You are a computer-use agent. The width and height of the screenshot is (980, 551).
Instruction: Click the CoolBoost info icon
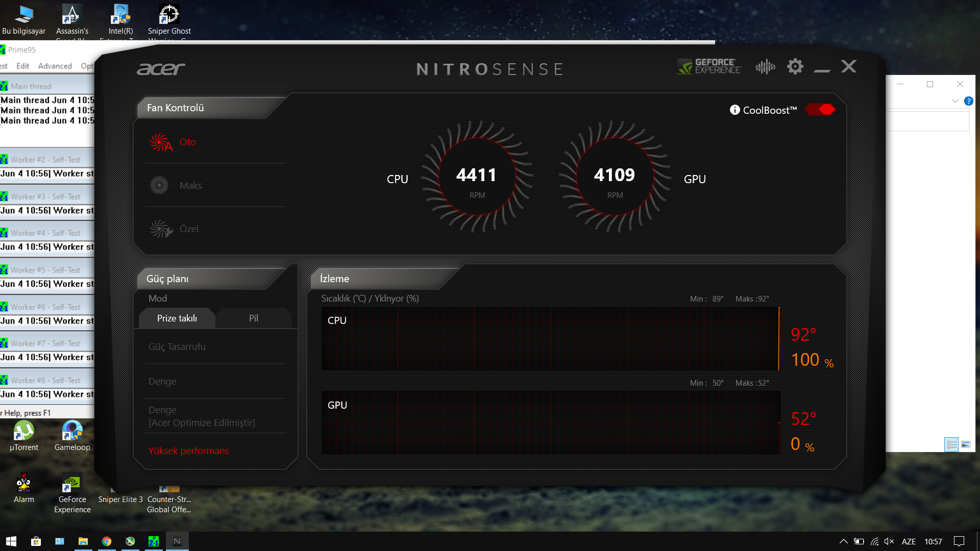tap(734, 110)
